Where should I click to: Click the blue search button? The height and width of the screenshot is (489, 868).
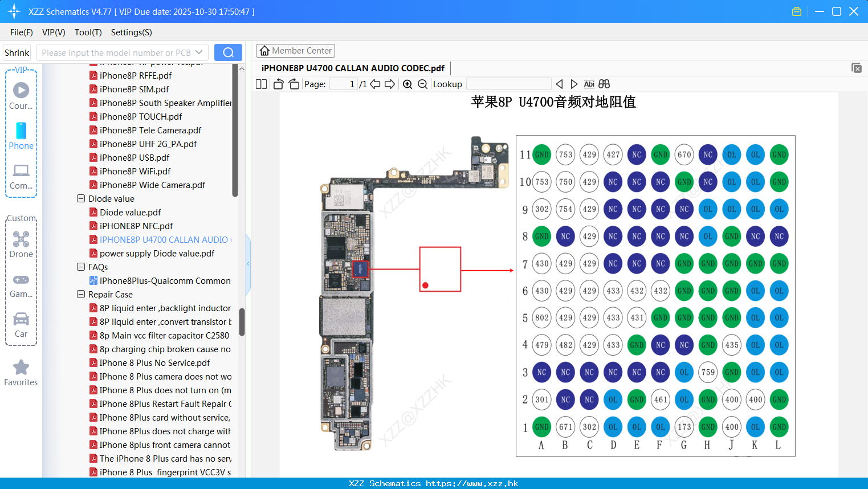(228, 52)
